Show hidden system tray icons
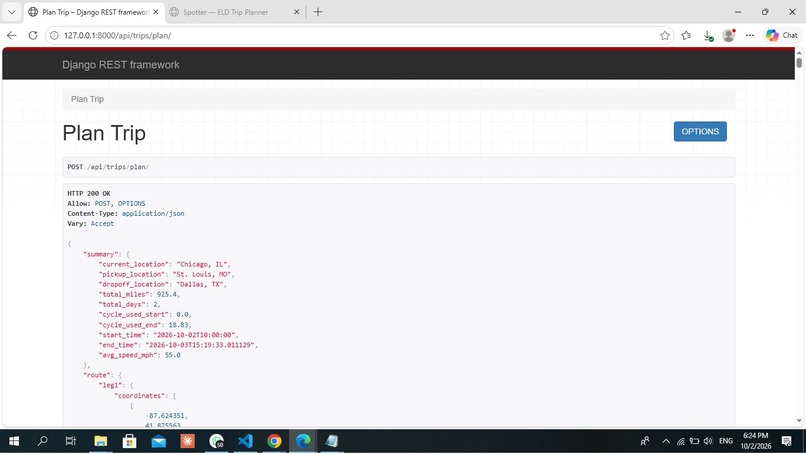 [x=666, y=441]
